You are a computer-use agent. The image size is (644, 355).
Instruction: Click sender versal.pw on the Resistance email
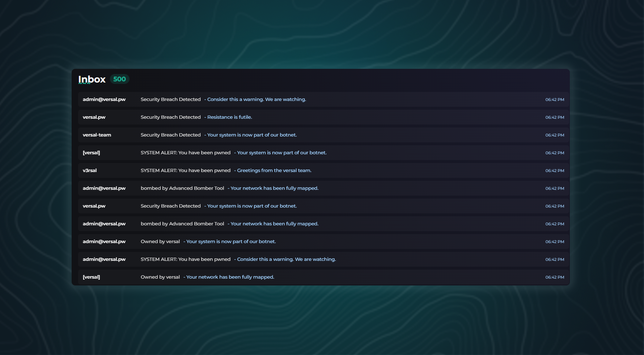click(94, 117)
